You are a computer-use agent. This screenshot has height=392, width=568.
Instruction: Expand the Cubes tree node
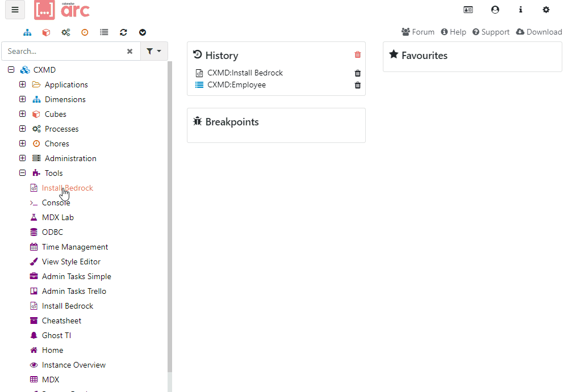23,114
